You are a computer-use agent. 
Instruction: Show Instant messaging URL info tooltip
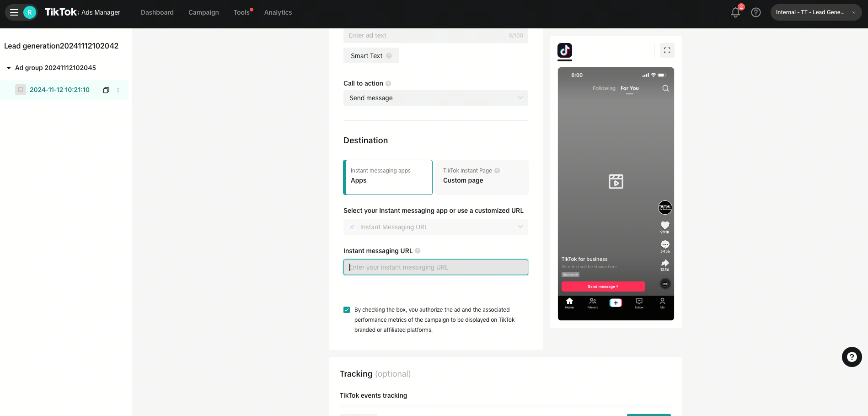pos(418,251)
